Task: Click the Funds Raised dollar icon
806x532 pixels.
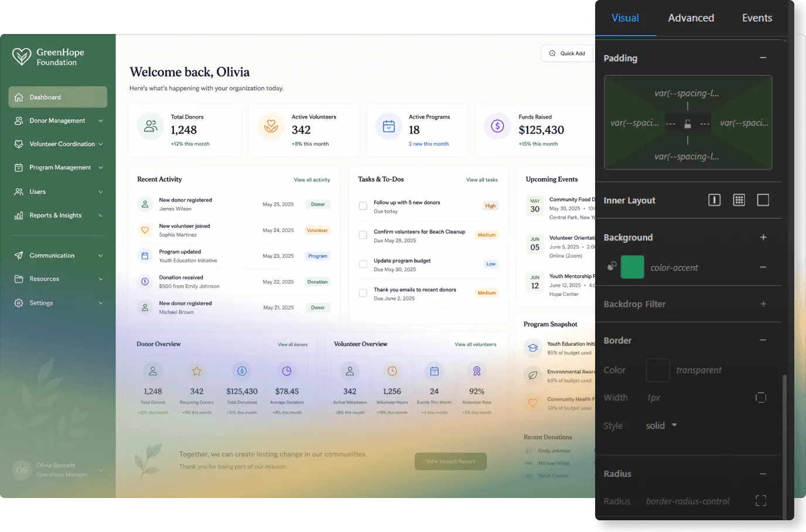Action: coord(497,125)
